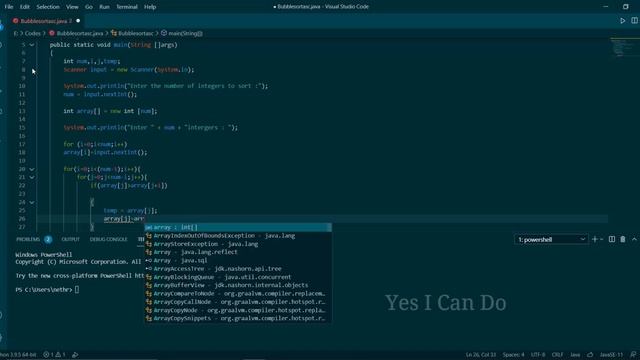
Task: Click the Python interpreter version in status bar
Action: 18,355
